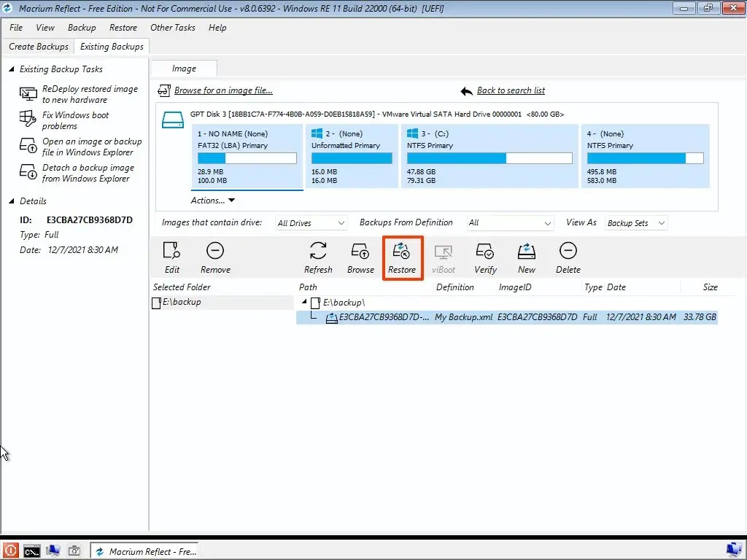747x560 pixels.
Task: Select partition 1 NO NAME FAT32
Action: [247, 157]
